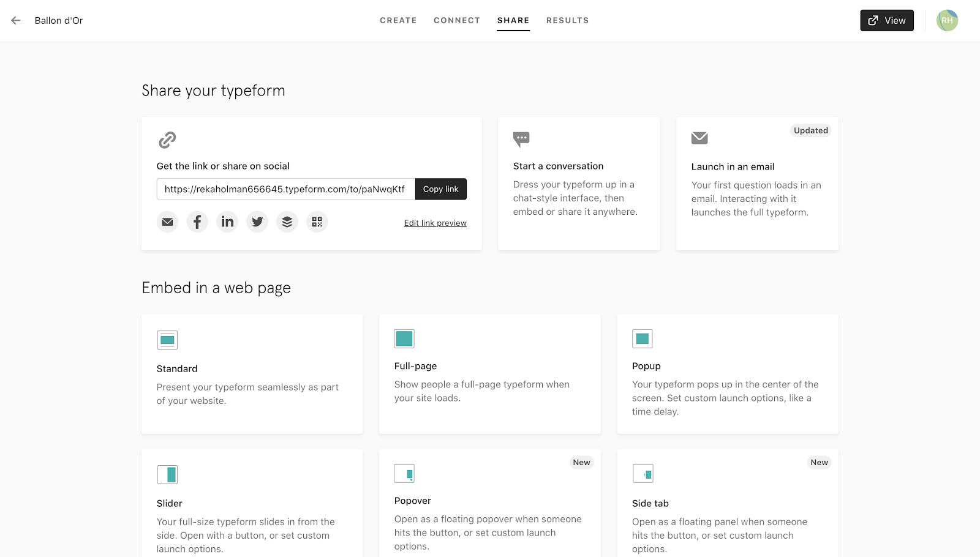
Task: Select the Share tab
Action: point(513,20)
